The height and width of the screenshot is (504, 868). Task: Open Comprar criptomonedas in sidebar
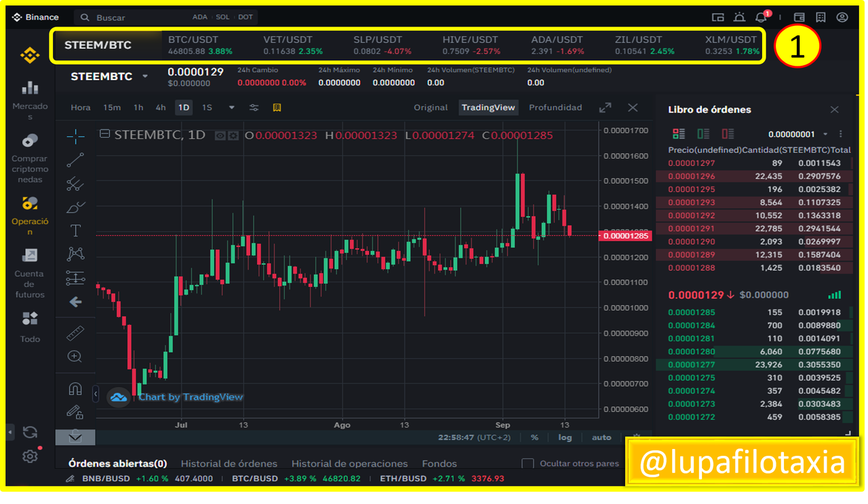click(30, 159)
